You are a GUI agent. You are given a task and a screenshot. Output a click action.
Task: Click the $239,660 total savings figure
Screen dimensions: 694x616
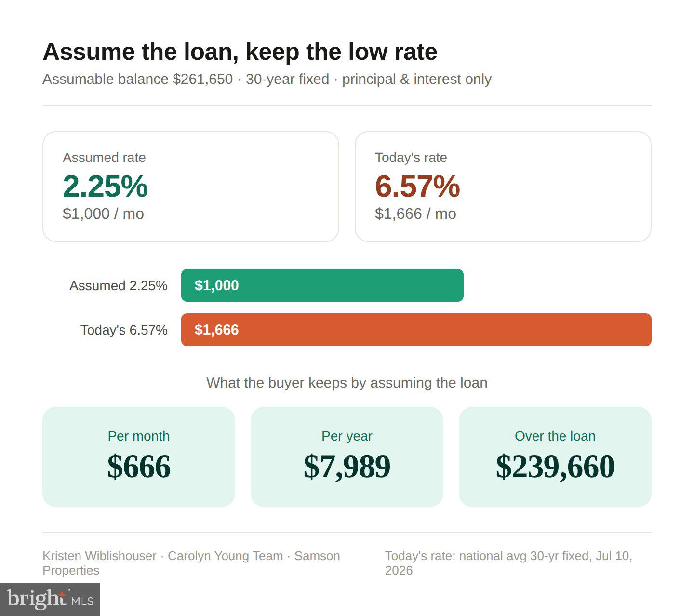[555, 467]
